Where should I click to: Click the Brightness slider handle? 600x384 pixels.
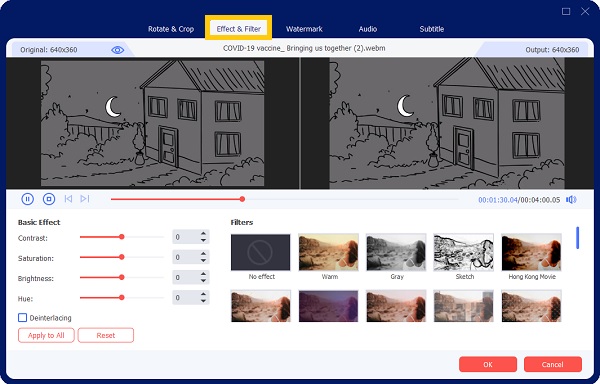click(122, 277)
